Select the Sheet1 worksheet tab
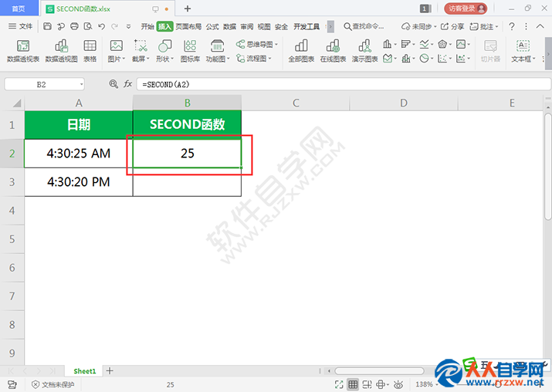 point(84,371)
